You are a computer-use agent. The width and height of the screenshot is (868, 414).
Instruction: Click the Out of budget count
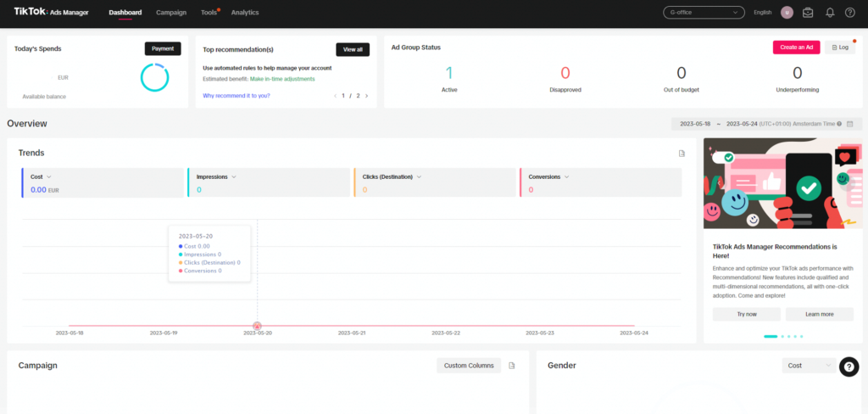pyautogui.click(x=682, y=73)
